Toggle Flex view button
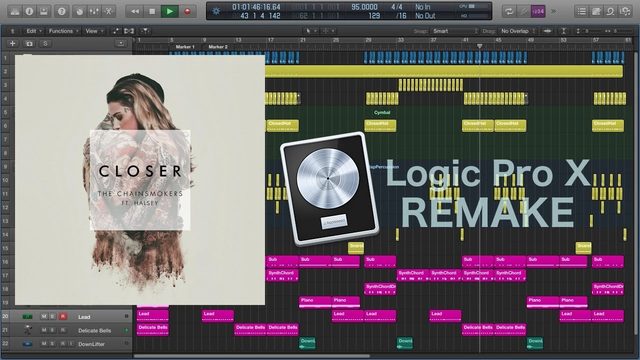The image size is (640, 360). [129, 31]
